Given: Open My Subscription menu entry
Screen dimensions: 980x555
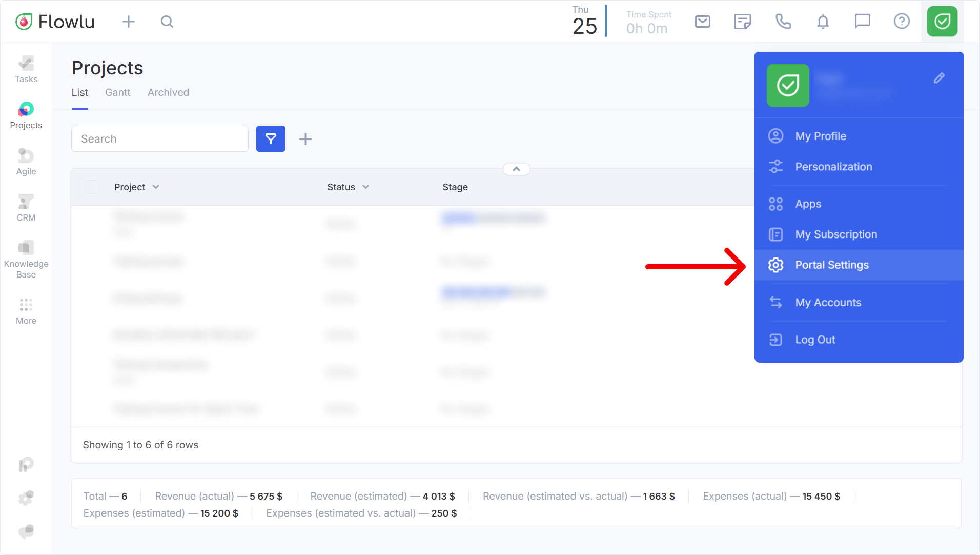Looking at the screenshot, I should (x=836, y=234).
